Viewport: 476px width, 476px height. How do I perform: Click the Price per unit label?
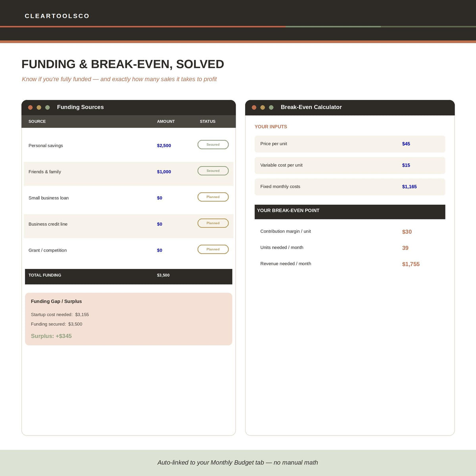click(x=274, y=144)
